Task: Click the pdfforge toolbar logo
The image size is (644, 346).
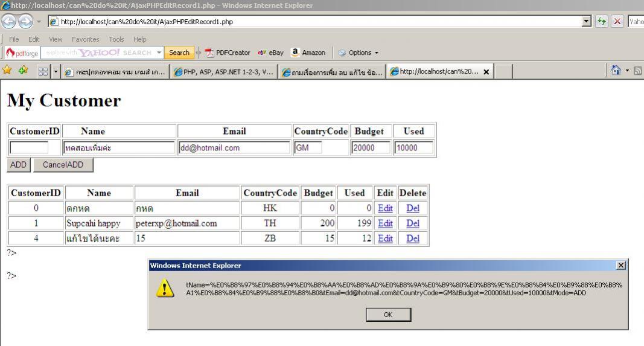Action: 22,53
